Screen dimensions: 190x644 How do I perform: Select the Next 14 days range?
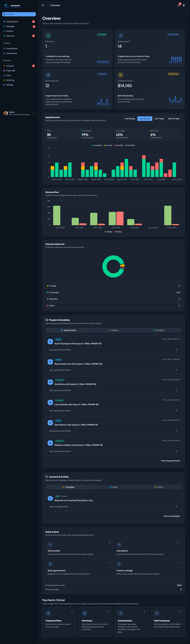174,119
